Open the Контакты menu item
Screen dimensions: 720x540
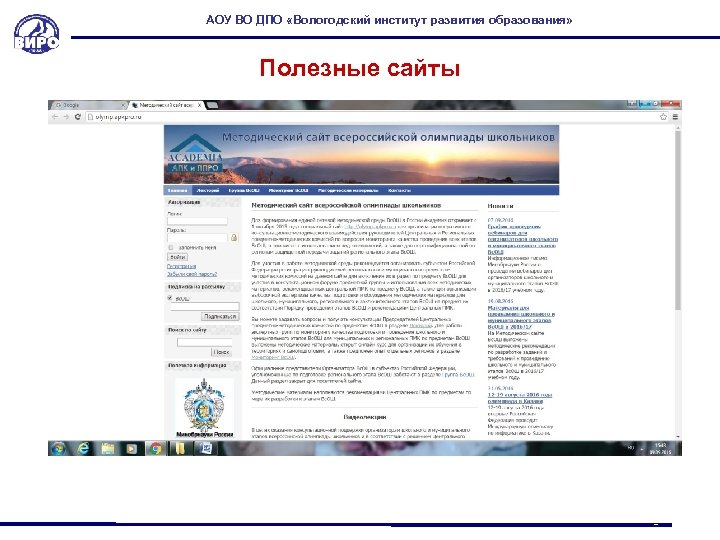(399, 190)
